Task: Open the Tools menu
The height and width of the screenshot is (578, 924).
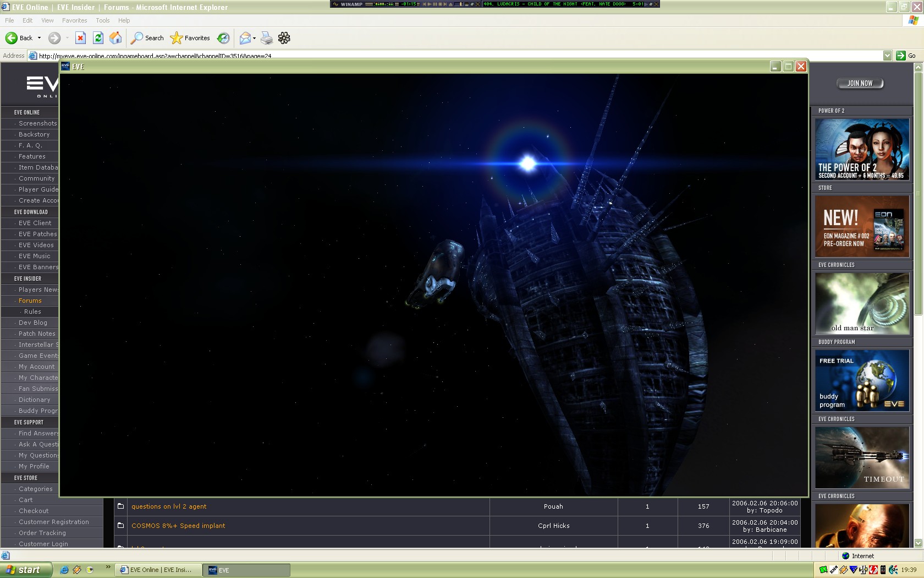Action: (103, 20)
